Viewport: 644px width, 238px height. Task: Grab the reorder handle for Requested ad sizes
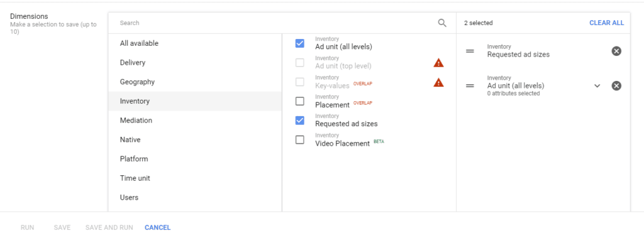point(470,51)
